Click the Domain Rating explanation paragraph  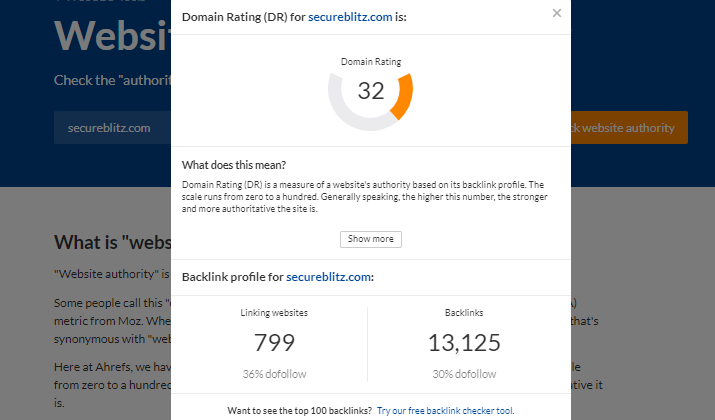(x=364, y=197)
